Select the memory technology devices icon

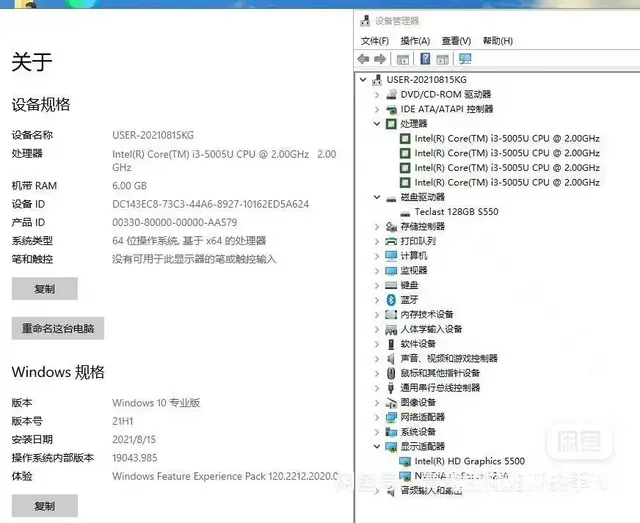(391, 314)
